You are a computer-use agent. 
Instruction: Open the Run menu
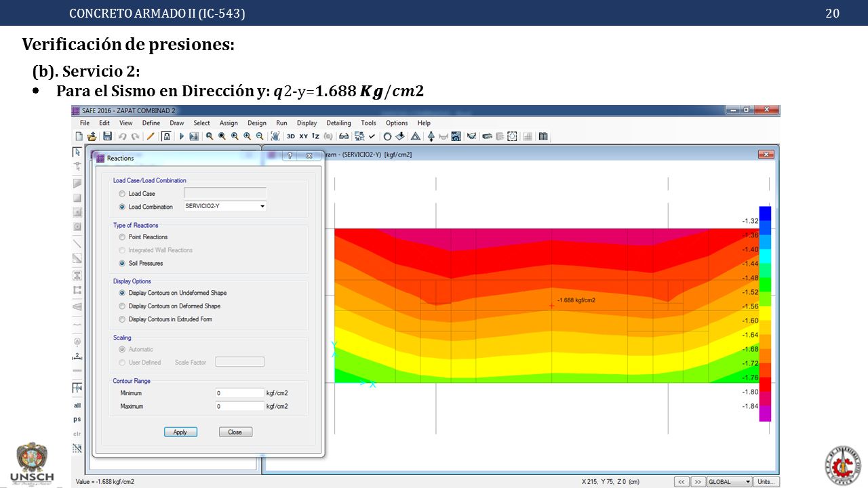point(281,123)
